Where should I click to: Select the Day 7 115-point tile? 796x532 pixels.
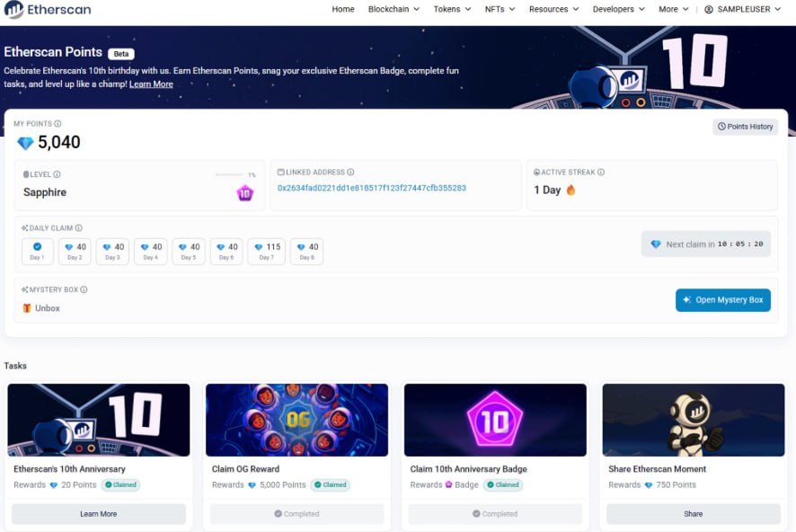click(267, 252)
